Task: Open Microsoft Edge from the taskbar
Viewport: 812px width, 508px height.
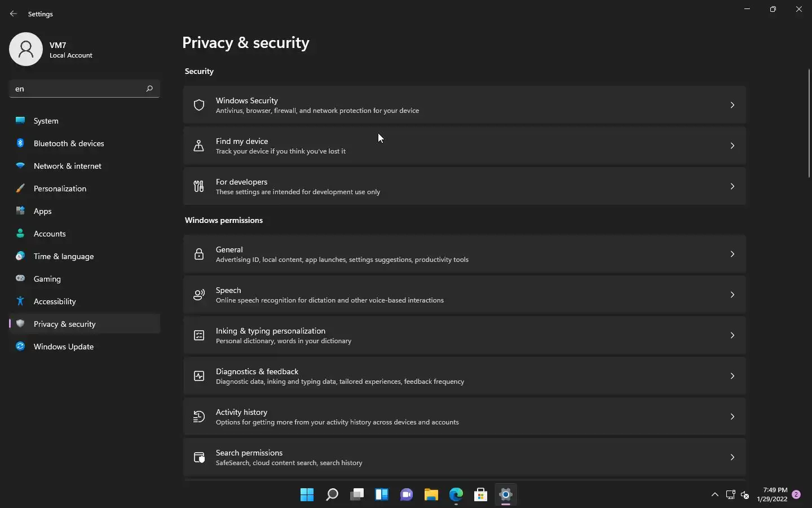Action: pyautogui.click(x=456, y=495)
